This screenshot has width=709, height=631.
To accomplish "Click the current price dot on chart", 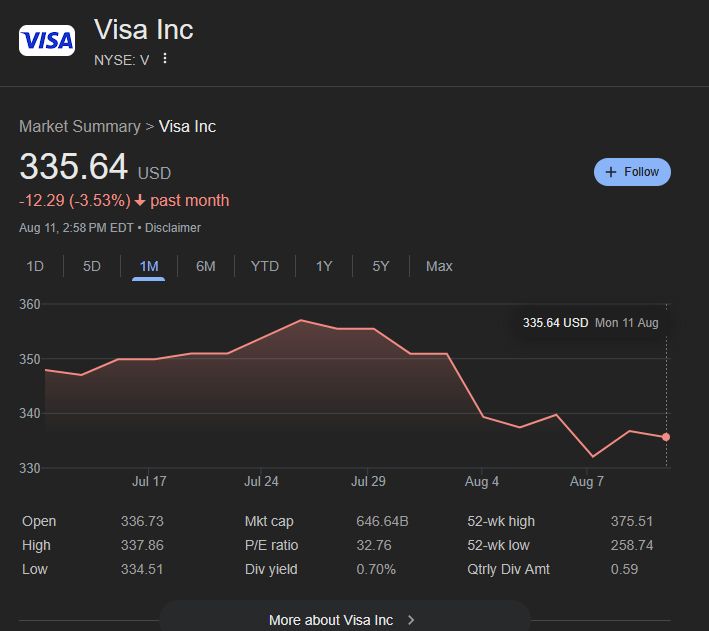I will tap(666, 437).
